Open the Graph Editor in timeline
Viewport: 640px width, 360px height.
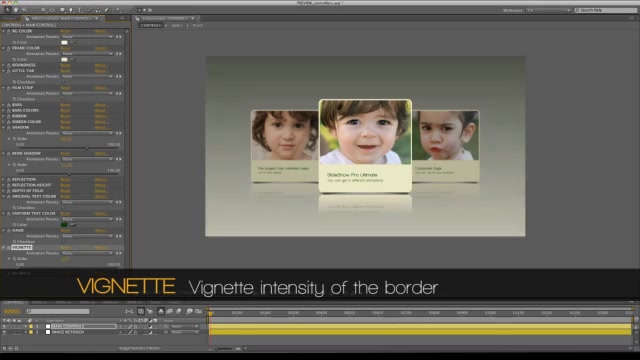[x=199, y=311]
